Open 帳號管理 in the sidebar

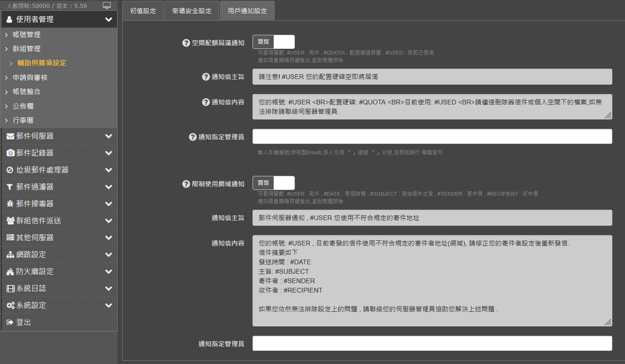26,35
